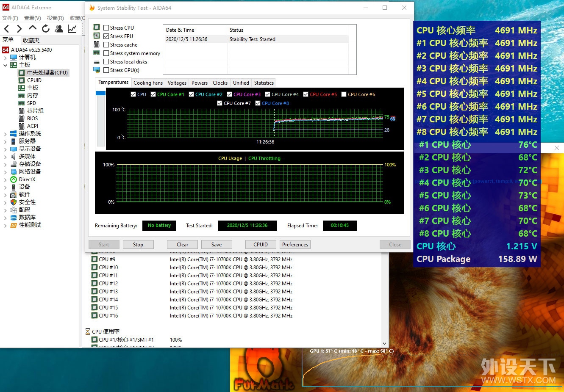564x392 pixels.
Task: Open the Preferences button
Action: (x=295, y=245)
